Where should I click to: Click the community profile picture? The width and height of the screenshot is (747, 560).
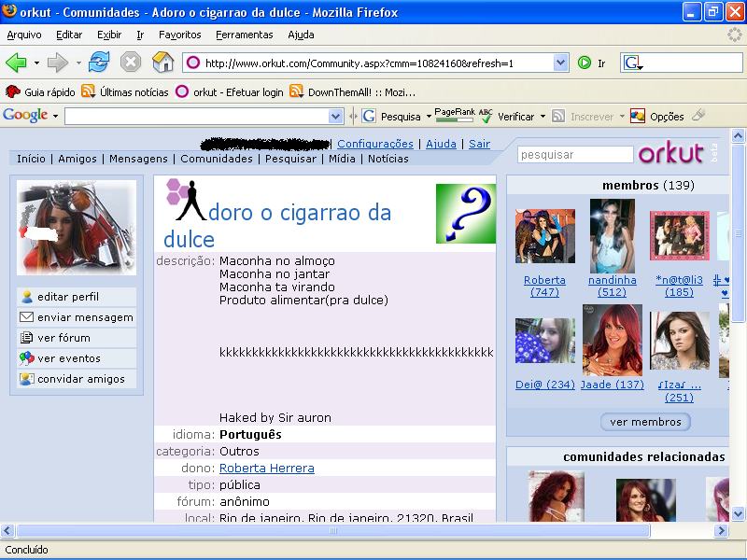point(77,228)
